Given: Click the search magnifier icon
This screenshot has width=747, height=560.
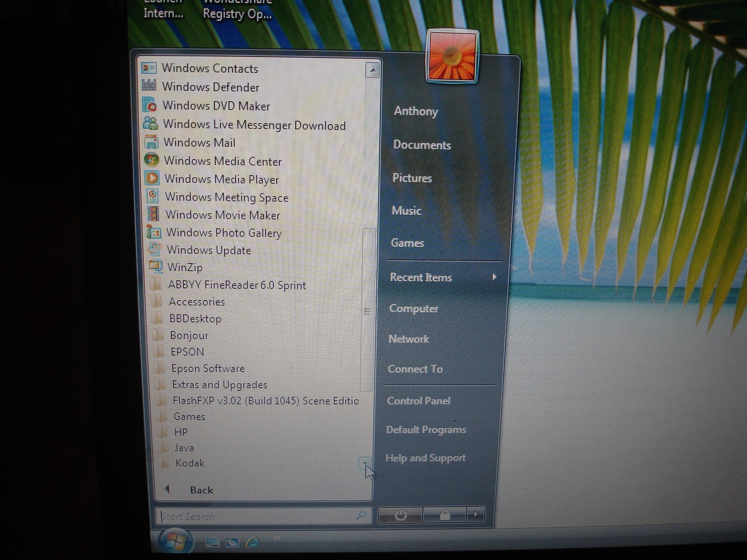Looking at the screenshot, I should (361, 516).
